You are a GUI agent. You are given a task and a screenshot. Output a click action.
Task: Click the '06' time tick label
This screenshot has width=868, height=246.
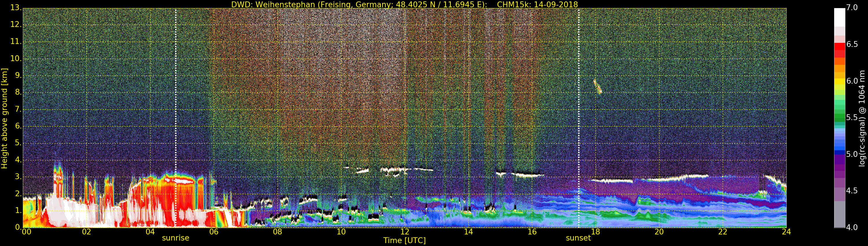pyautogui.click(x=214, y=232)
